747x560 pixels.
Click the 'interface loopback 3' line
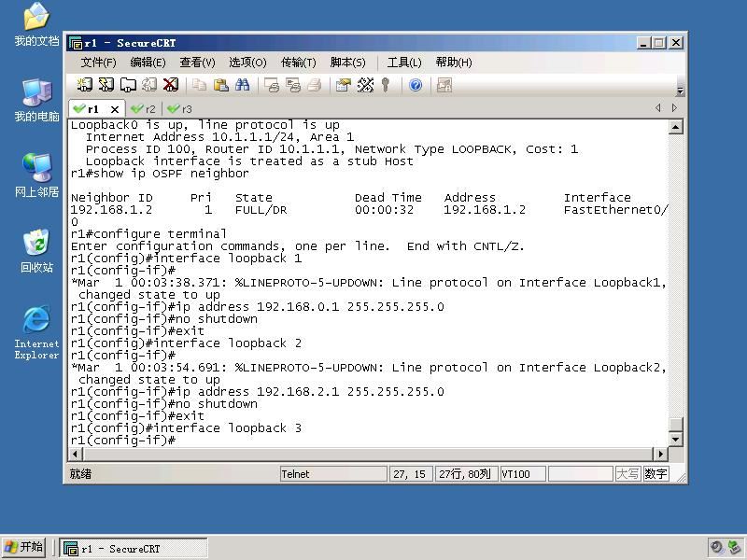click(x=186, y=428)
